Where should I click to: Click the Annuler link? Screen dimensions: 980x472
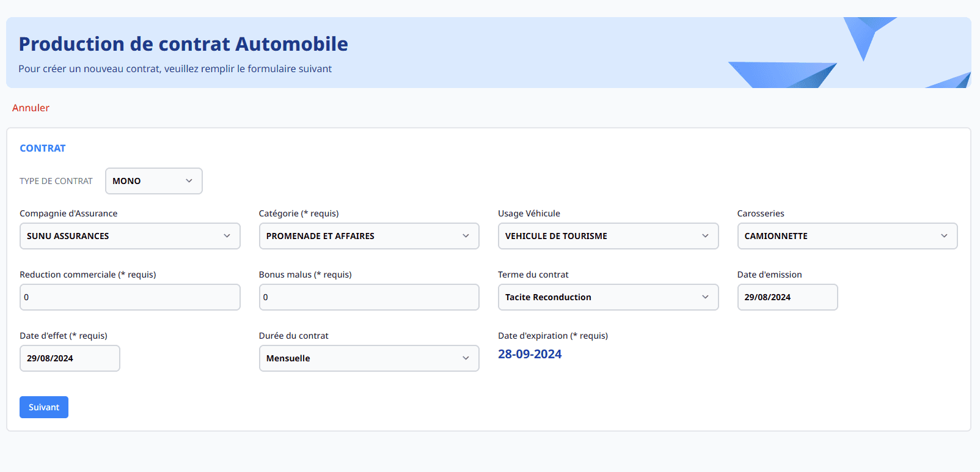(x=31, y=108)
